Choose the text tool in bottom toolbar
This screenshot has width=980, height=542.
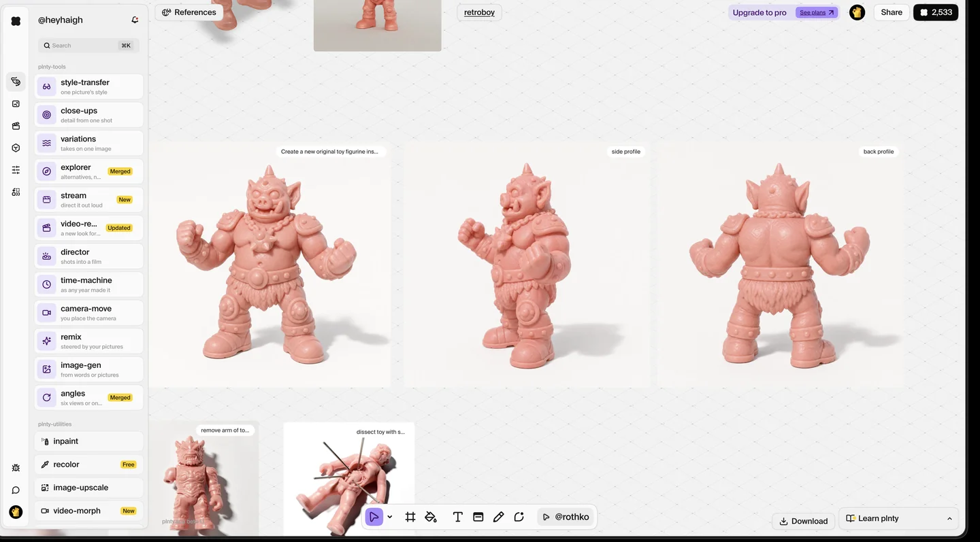coord(458,517)
